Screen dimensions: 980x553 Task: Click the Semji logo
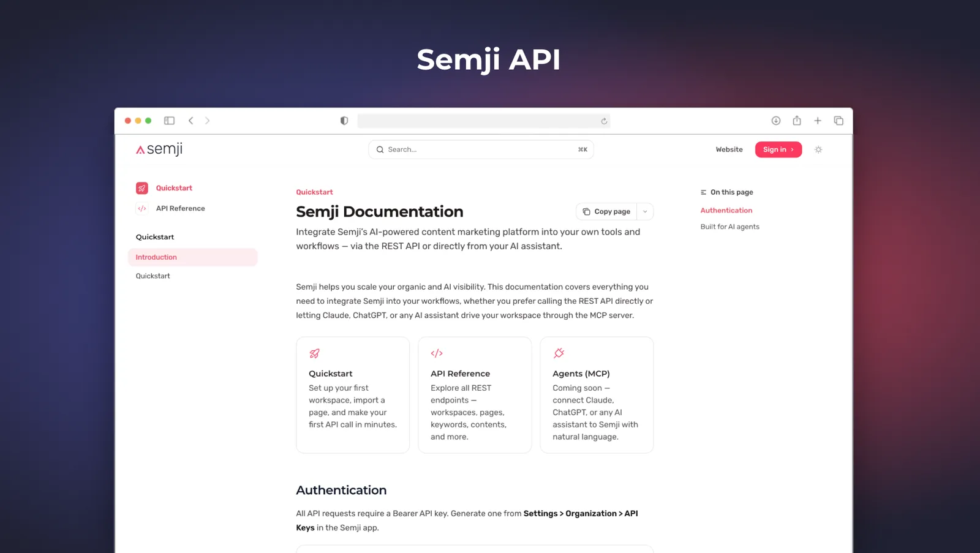click(x=159, y=149)
